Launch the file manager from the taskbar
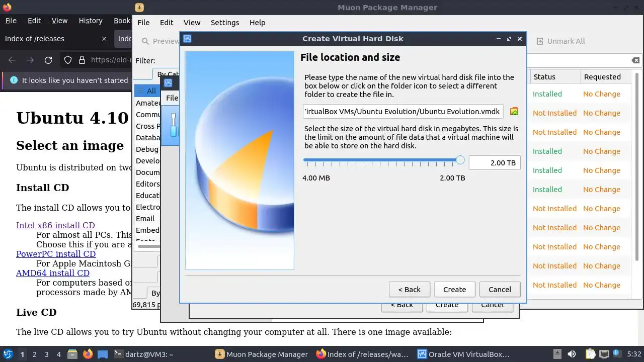This screenshot has width=644, height=362. (73, 354)
